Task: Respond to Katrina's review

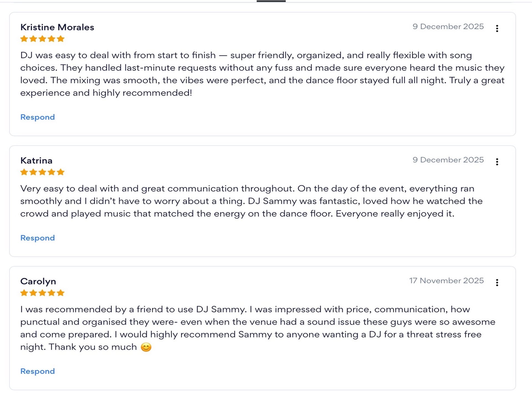Action: [x=38, y=238]
